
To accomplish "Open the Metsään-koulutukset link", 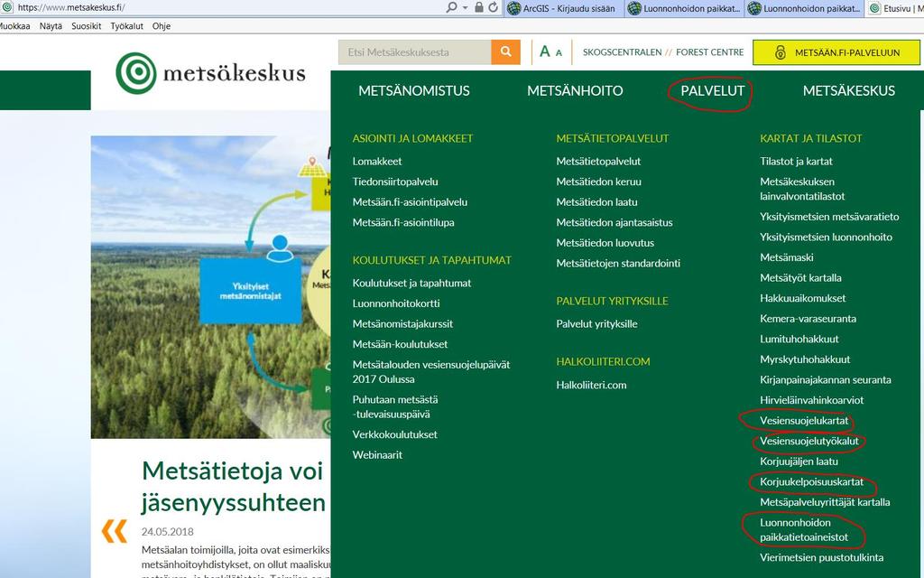I will pos(400,344).
